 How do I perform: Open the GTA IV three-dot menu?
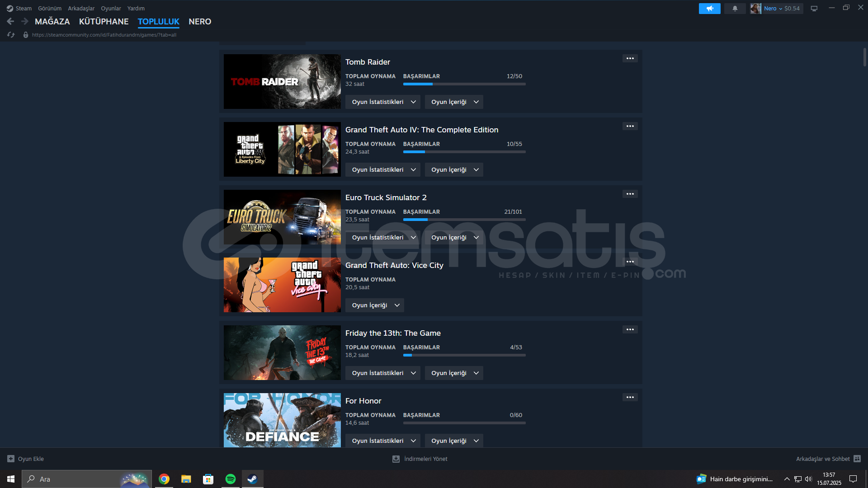click(x=630, y=126)
